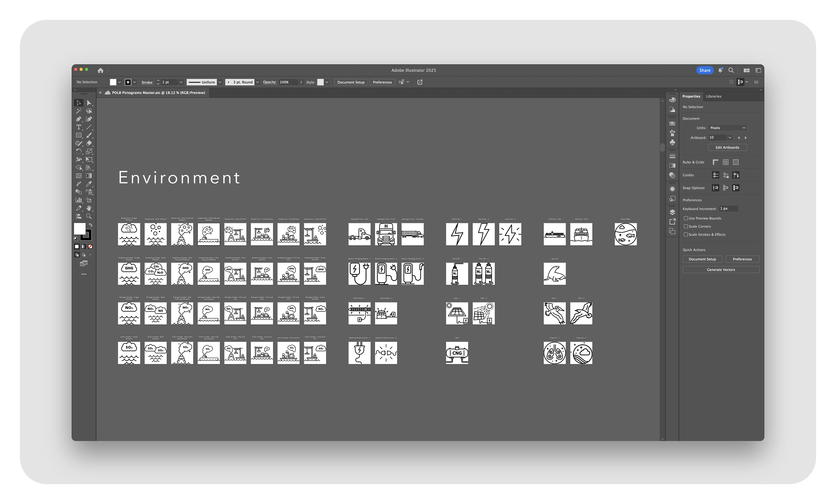Open the Artboard number dropdown

pyautogui.click(x=730, y=137)
